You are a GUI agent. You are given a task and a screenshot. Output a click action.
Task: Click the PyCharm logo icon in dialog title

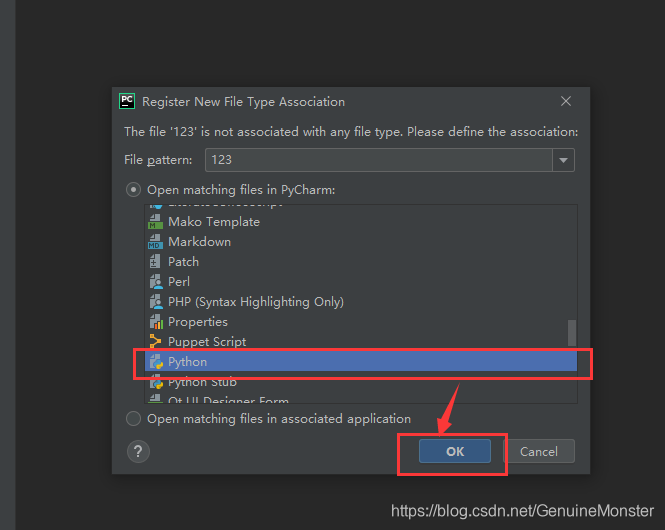pyautogui.click(x=127, y=101)
